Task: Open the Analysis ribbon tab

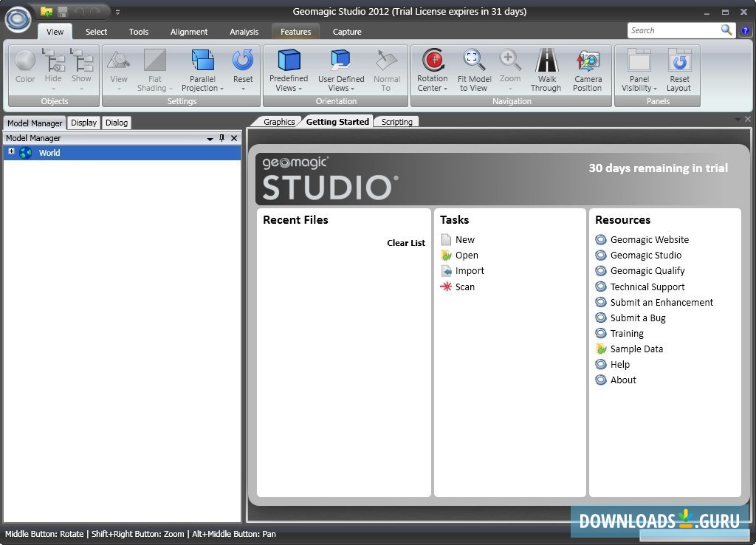Action: 244,32
